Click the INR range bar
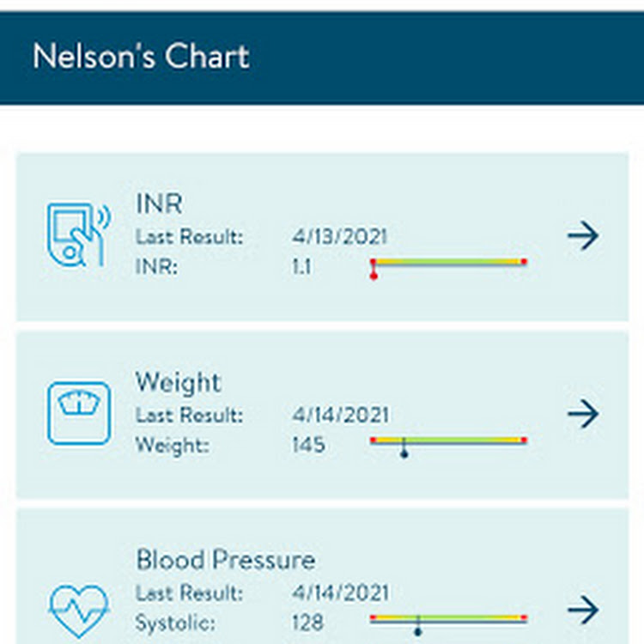Viewport: 644px width, 644px height. click(448, 262)
